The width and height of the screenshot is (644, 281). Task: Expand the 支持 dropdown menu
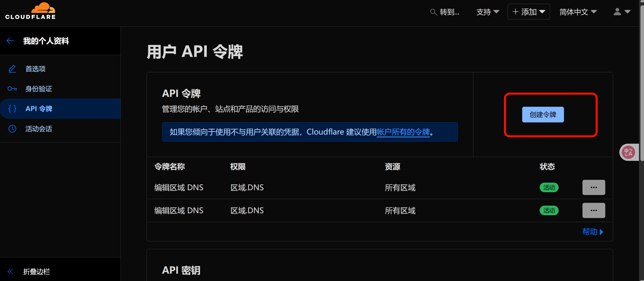coord(487,12)
